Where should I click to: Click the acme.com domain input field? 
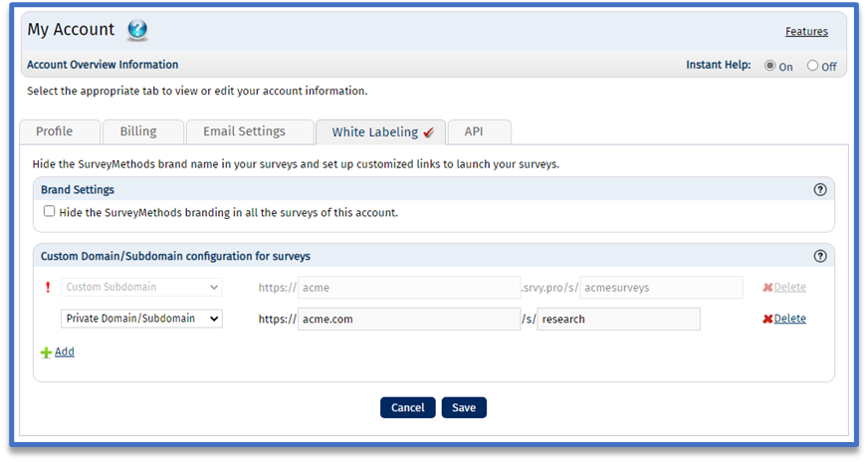[x=409, y=319]
